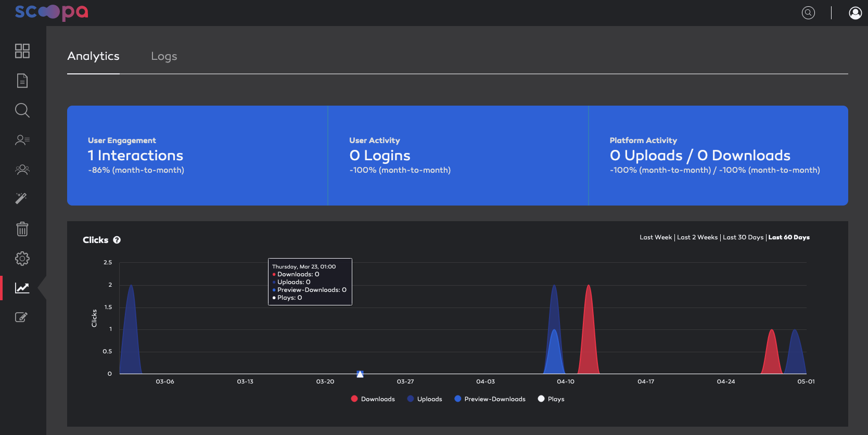Viewport: 868px width, 435px height.
Task: Click the Scoopa logo
Action: 52,12
